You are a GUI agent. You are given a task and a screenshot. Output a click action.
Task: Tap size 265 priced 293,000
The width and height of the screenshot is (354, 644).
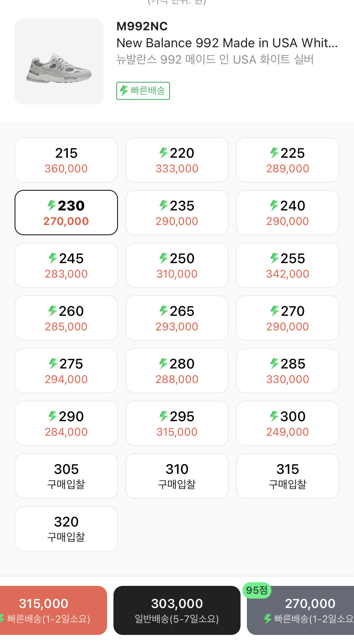[x=177, y=318]
